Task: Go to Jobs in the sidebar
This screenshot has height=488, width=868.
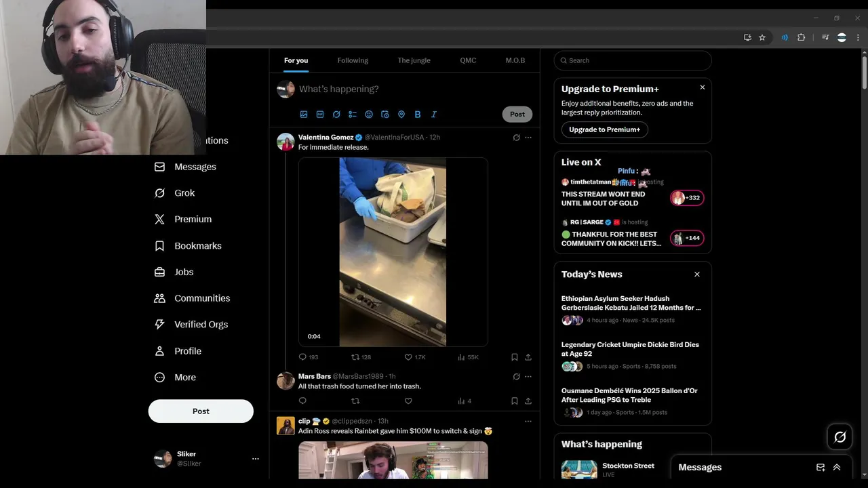Action: [174, 272]
